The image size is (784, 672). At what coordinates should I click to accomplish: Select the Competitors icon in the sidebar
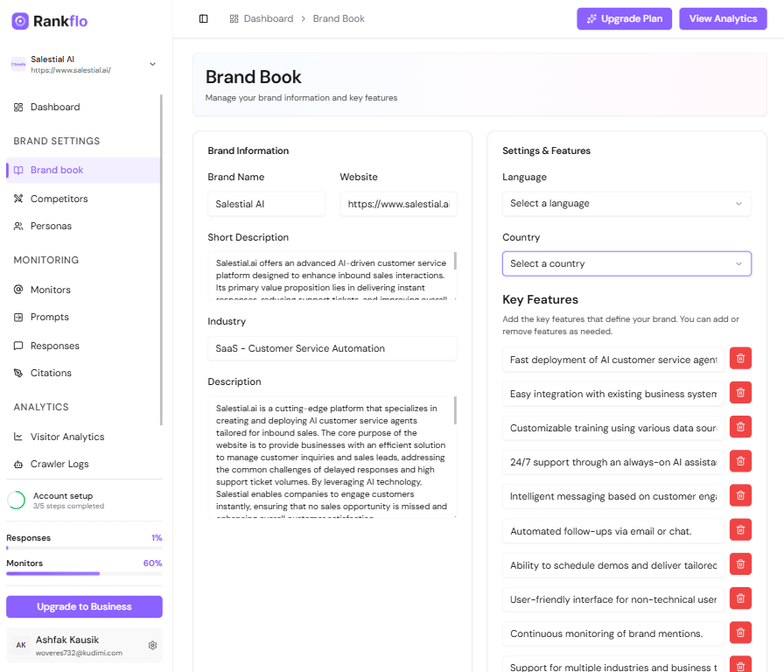pyautogui.click(x=18, y=198)
